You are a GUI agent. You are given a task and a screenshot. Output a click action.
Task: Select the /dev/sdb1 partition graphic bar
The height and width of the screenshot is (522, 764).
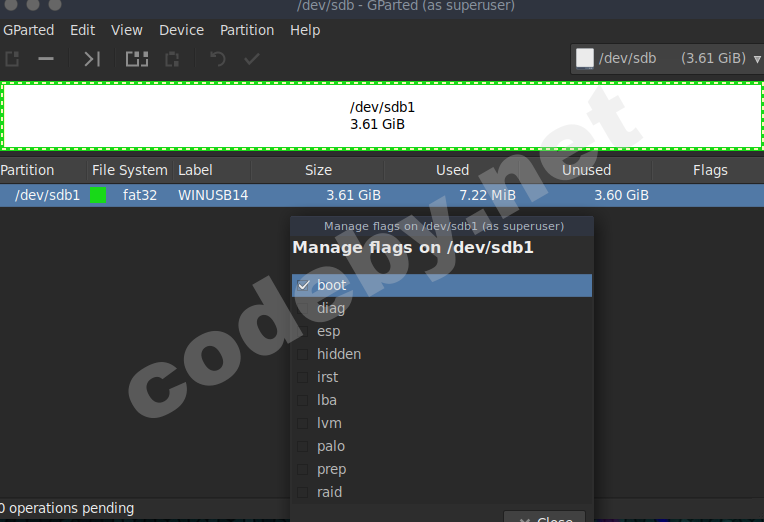(382, 116)
